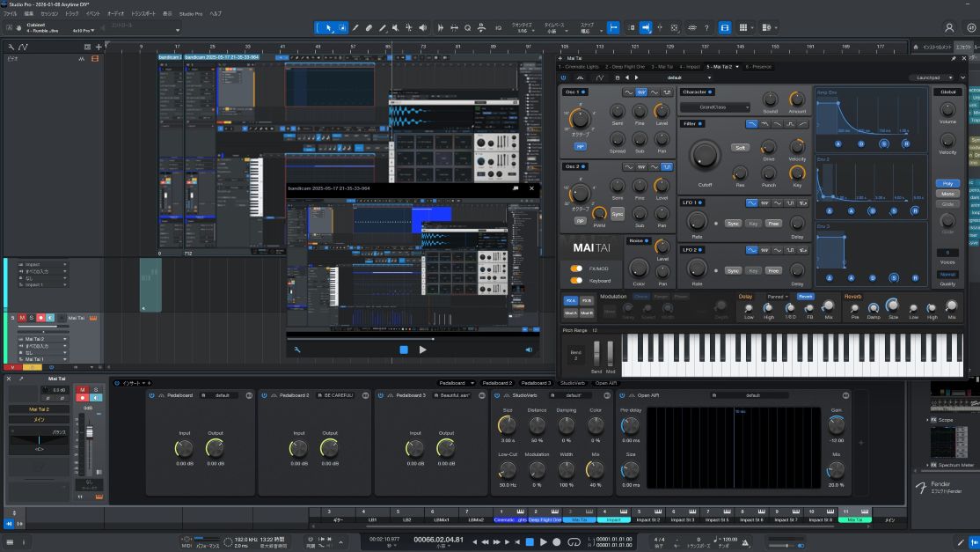The image size is (980, 552).
Task: Enable Mono voice mode
Action: coord(947,194)
